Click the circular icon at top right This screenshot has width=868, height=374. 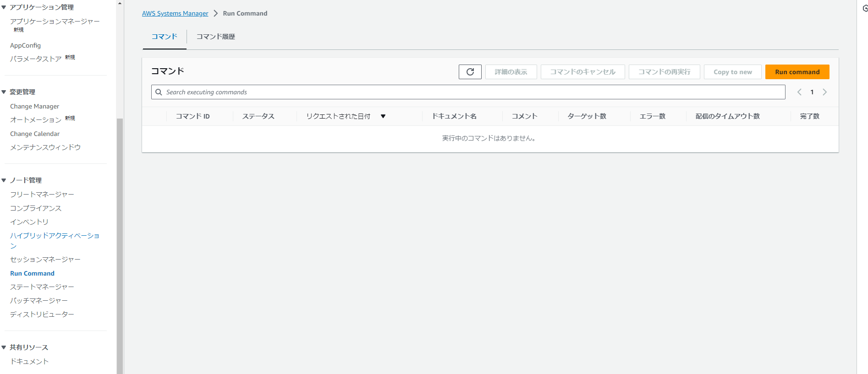click(x=865, y=8)
